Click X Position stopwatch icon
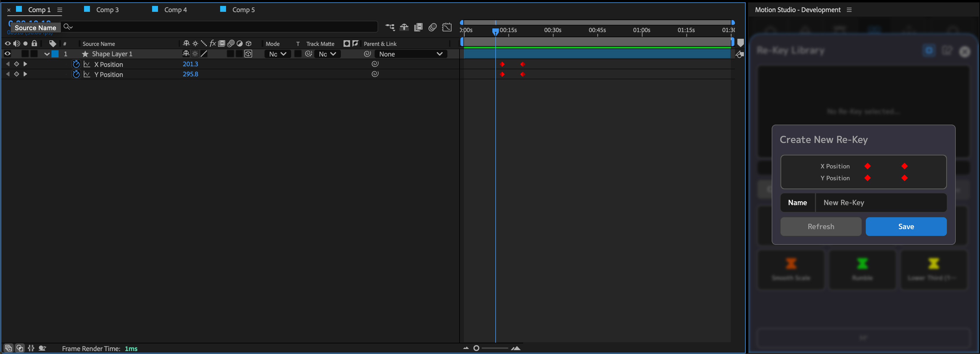The width and height of the screenshot is (980, 354). pyautogui.click(x=76, y=64)
